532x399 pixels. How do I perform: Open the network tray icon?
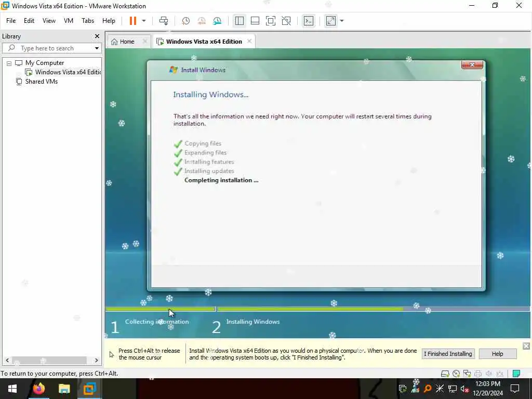453,389
